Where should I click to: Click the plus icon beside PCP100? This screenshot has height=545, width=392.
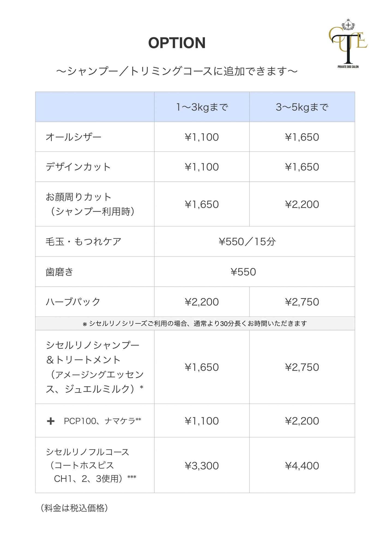(x=51, y=421)
